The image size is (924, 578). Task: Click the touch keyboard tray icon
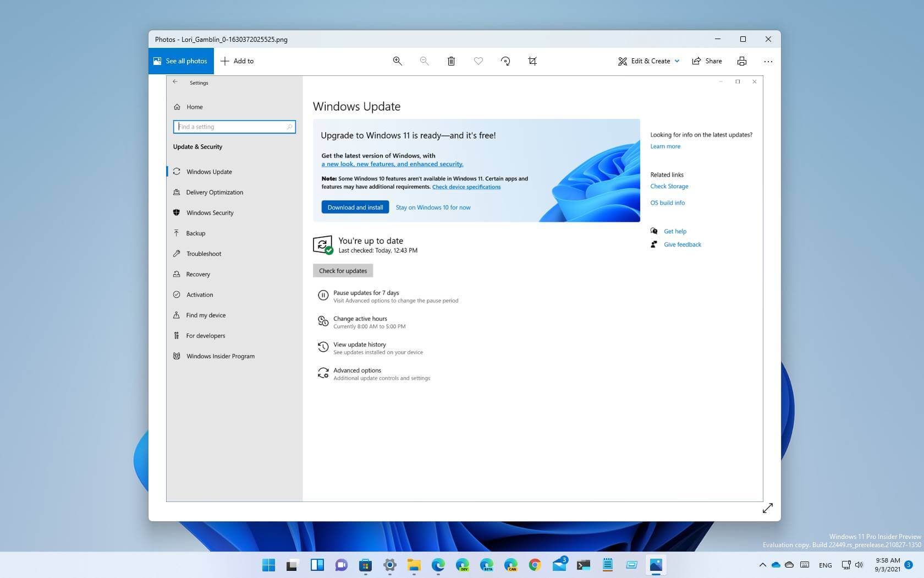tap(805, 565)
